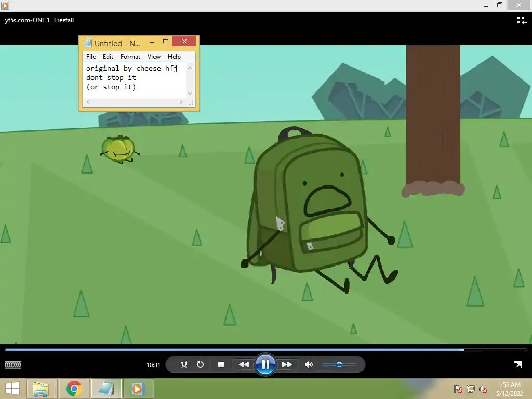Click Notepad vertical scrollbar up arrow
This screenshot has height=399, width=532.
click(x=190, y=68)
